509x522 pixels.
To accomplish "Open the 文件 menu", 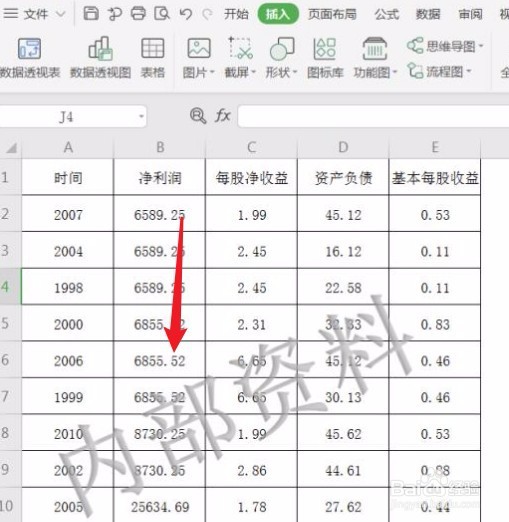I will click(36, 14).
